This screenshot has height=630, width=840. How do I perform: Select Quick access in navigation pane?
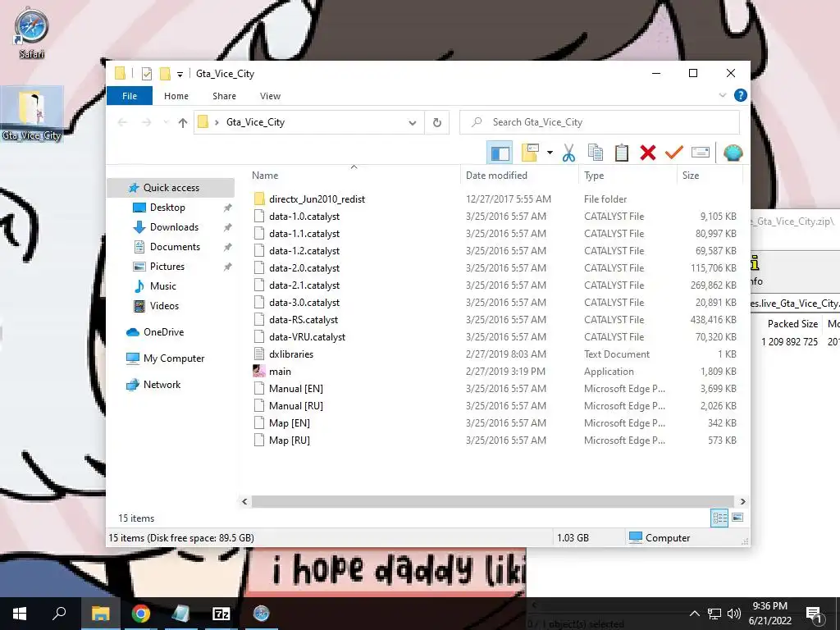[x=171, y=188]
